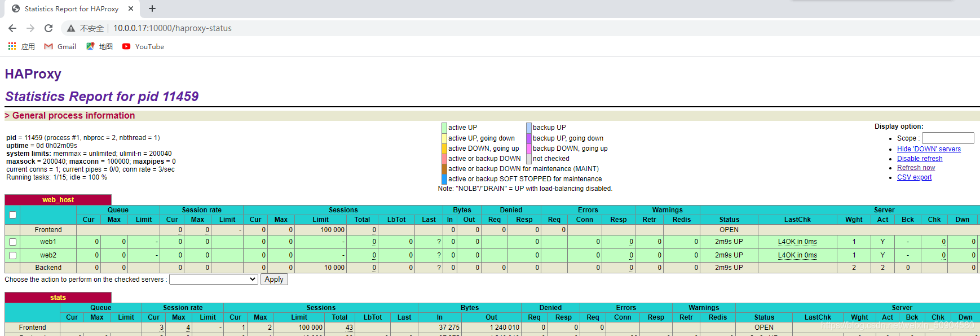Toggle the web_host header select-all checkbox
This screenshot has width=980, height=336.
pos(12,215)
